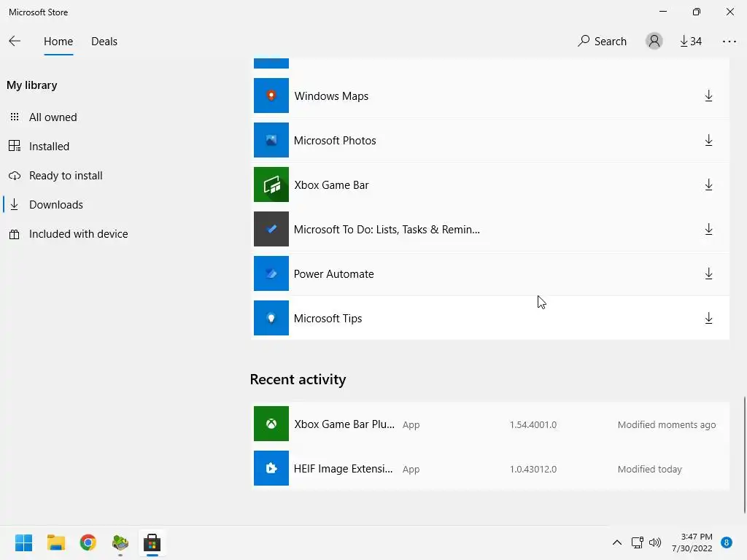Open the user account profile icon

coord(654,41)
